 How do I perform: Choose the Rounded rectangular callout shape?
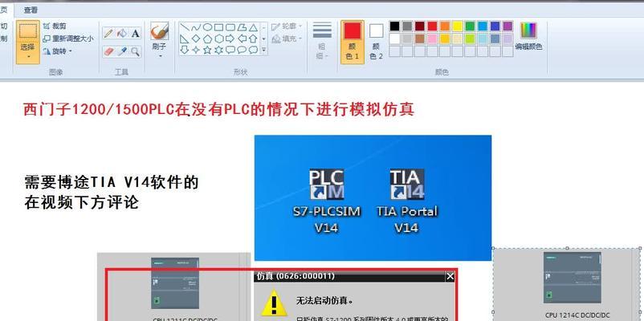(x=230, y=50)
